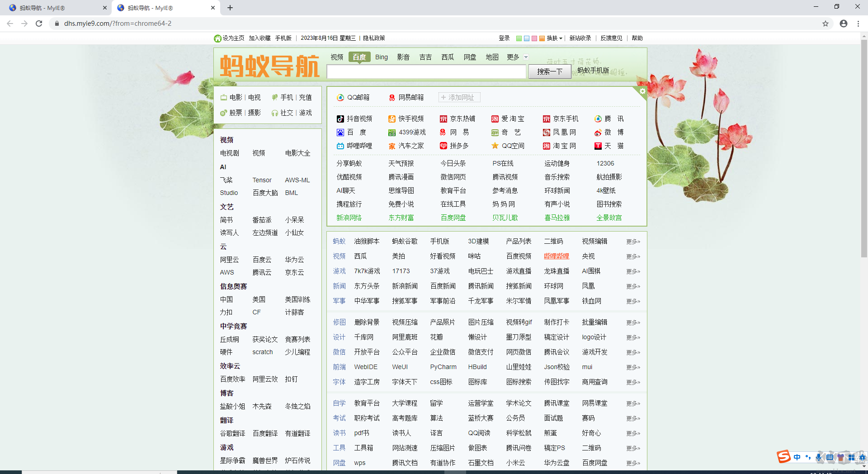Start Sogou voice input via microphone icon
The width and height of the screenshot is (868, 474).
819,457
